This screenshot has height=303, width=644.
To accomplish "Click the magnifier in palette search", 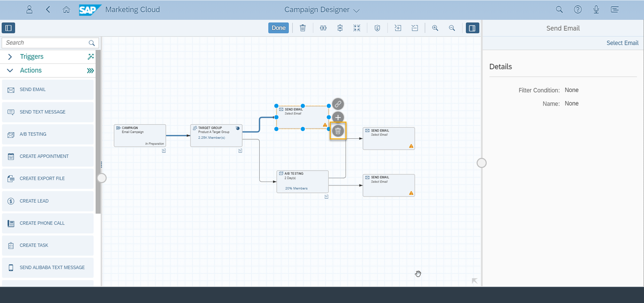I will coord(92,43).
